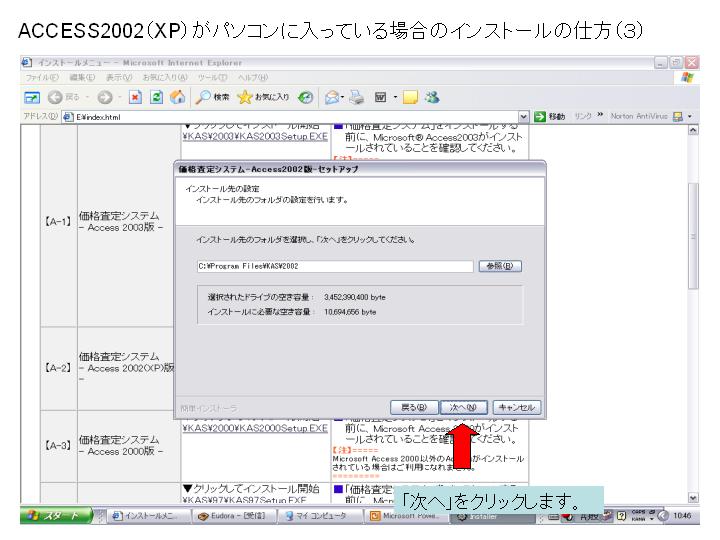Open the Edit with Word dropdown arrow

(x=395, y=97)
